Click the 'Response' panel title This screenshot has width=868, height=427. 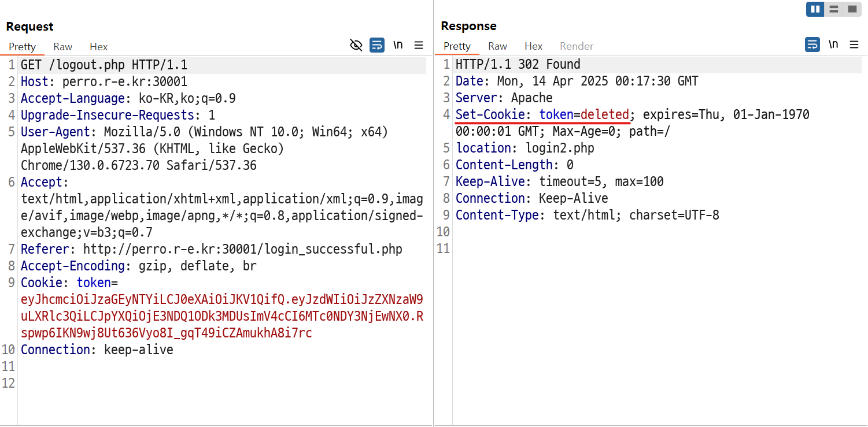[x=468, y=26]
